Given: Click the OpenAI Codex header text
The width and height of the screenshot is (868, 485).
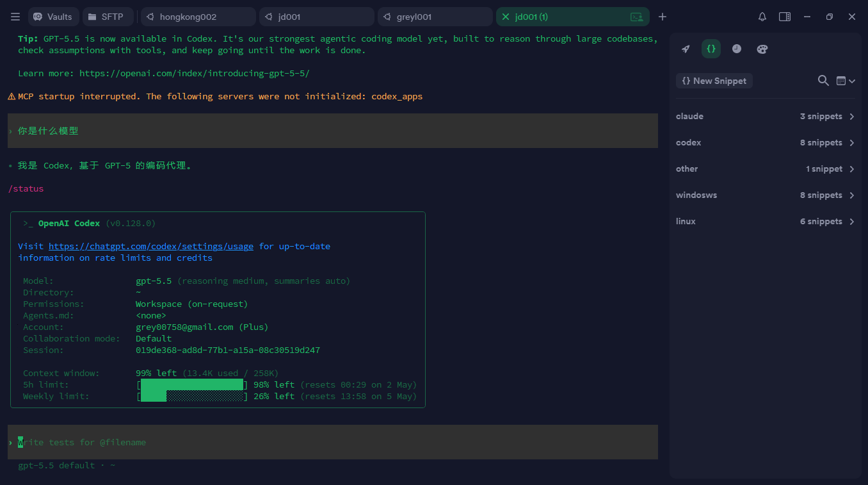Looking at the screenshot, I should click(x=69, y=224).
